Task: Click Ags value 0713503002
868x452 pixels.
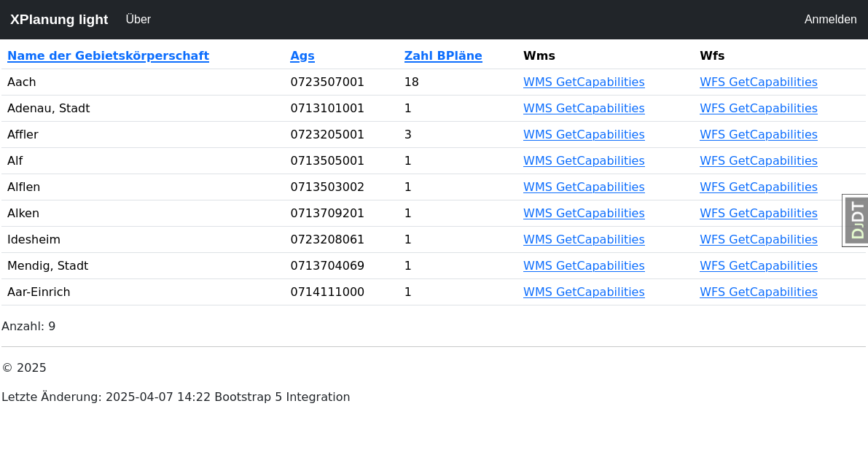Action: (327, 187)
